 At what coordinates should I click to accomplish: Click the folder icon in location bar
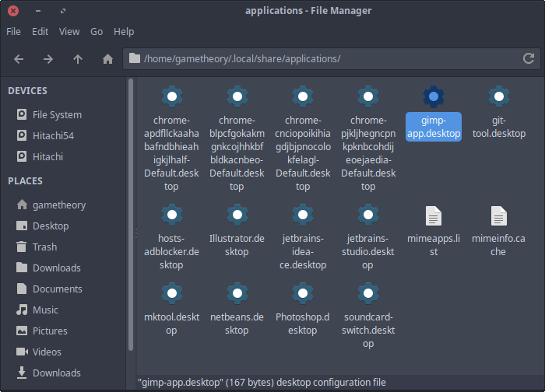(x=135, y=58)
